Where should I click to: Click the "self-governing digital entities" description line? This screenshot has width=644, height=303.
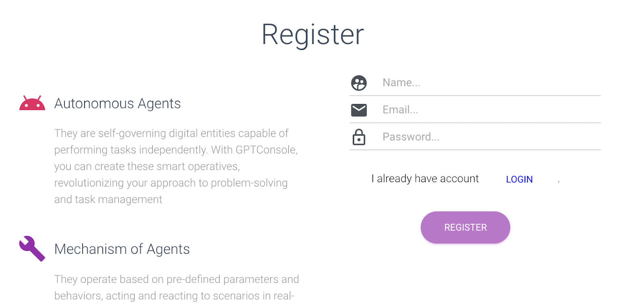coord(171,133)
